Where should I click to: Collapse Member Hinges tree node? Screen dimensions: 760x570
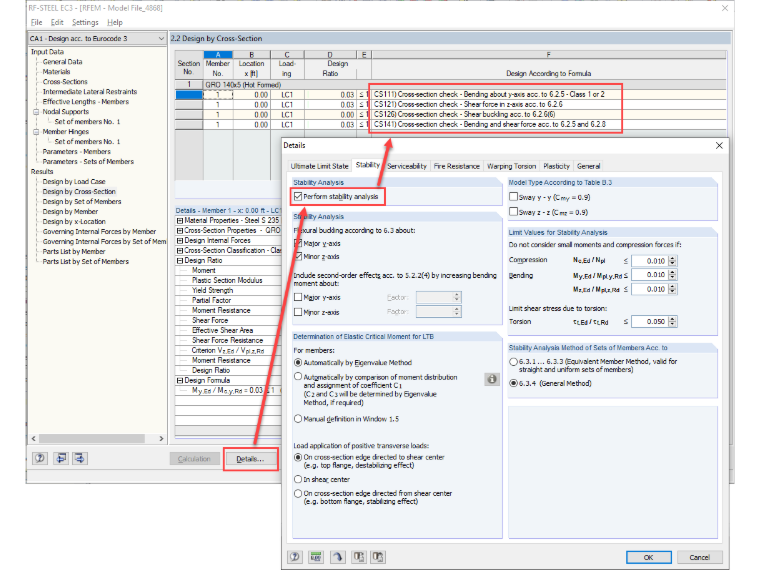(x=36, y=131)
